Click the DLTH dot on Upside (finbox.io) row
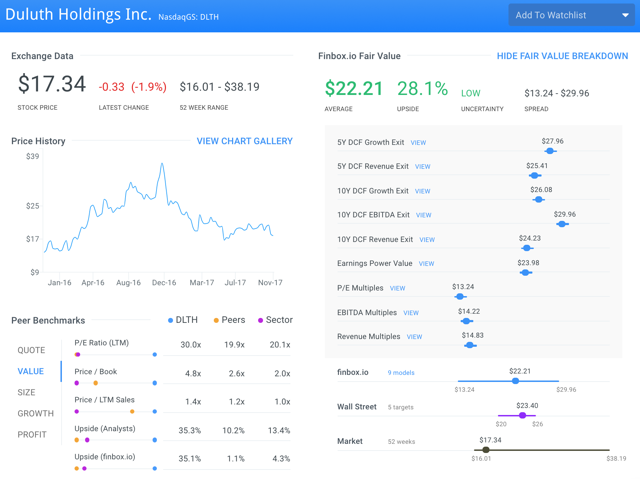 pos(155,469)
